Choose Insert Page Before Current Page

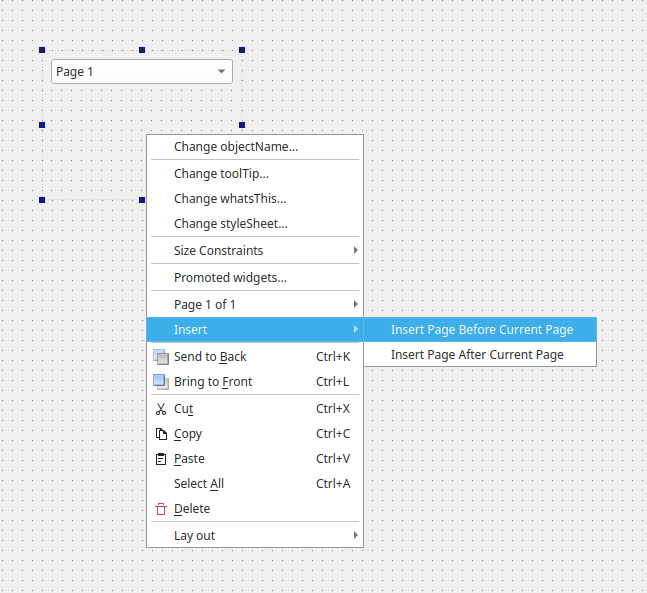click(481, 330)
